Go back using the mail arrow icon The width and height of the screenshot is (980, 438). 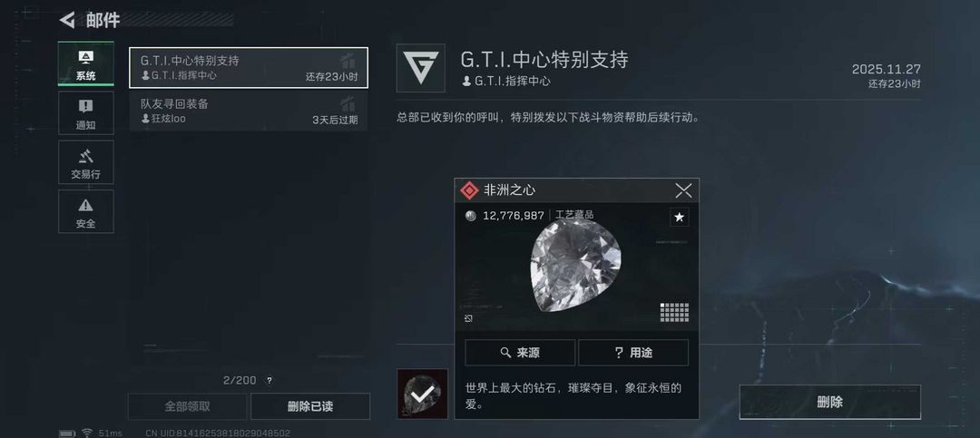tap(67, 20)
